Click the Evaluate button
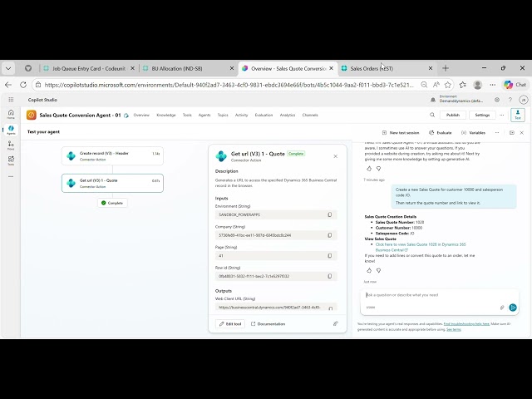The image size is (532, 399). (x=441, y=133)
